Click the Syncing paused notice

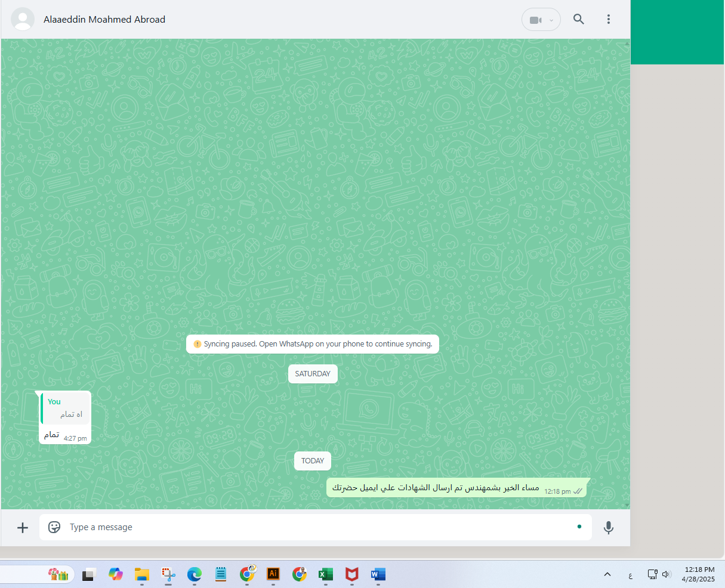[313, 344]
